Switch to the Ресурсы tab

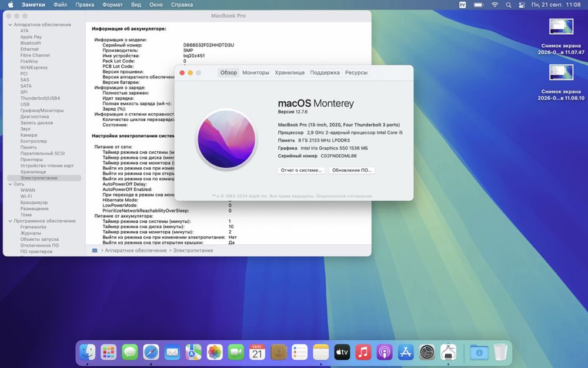[356, 73]
